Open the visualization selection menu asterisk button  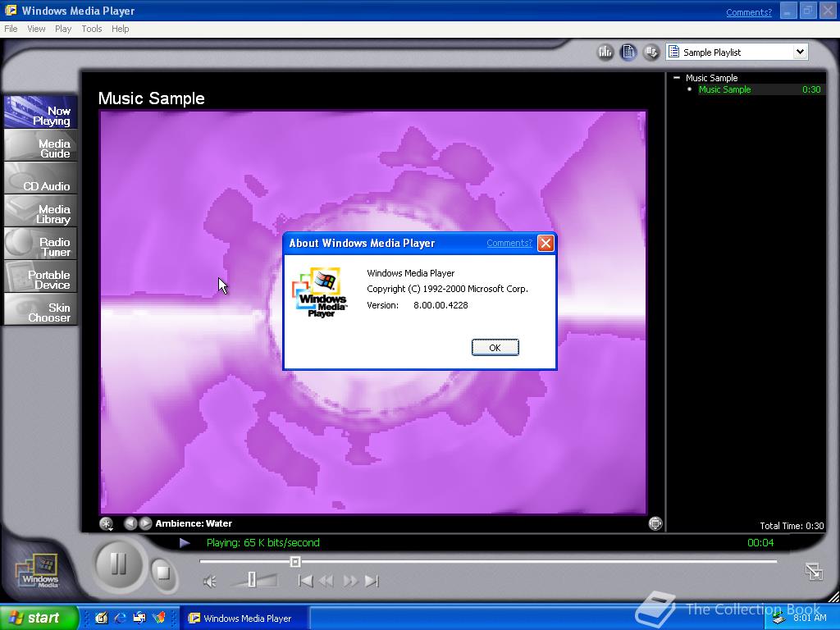[x=106, y=523]
